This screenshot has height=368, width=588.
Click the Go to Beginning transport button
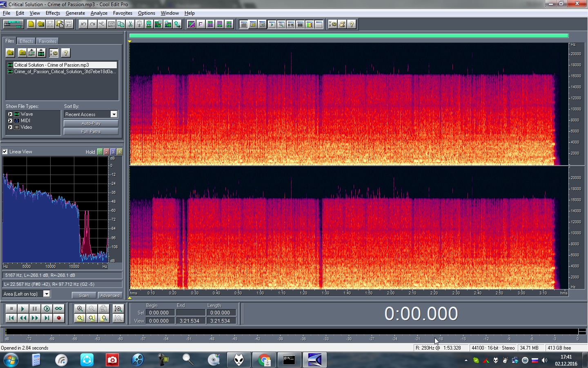[x=11, y=318]
